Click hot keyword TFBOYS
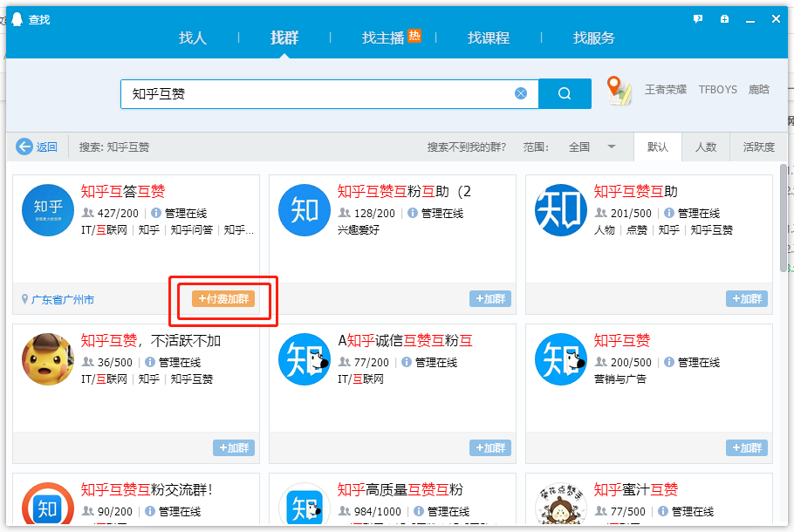 pyautogui.click(x=717, y=90)
